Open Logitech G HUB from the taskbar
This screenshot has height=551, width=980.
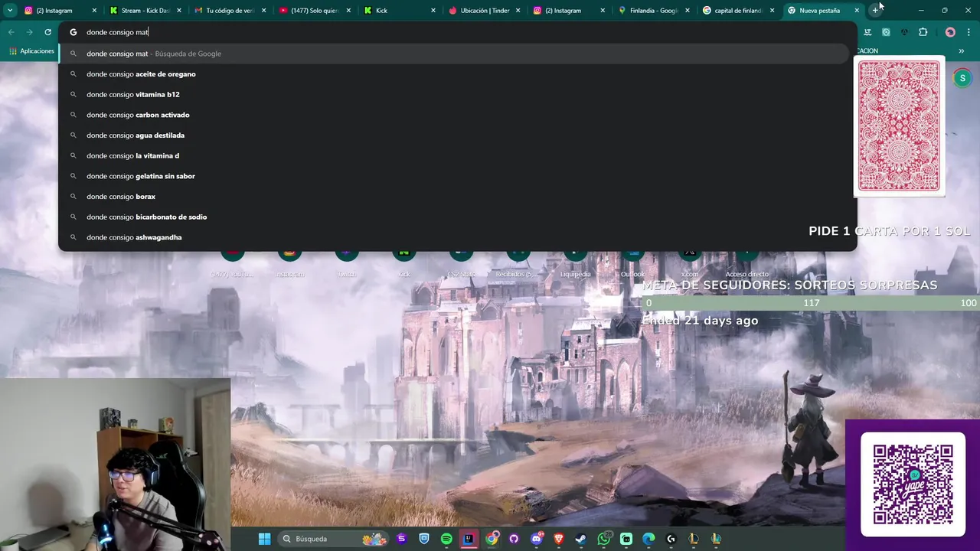(x=671, y=539)
